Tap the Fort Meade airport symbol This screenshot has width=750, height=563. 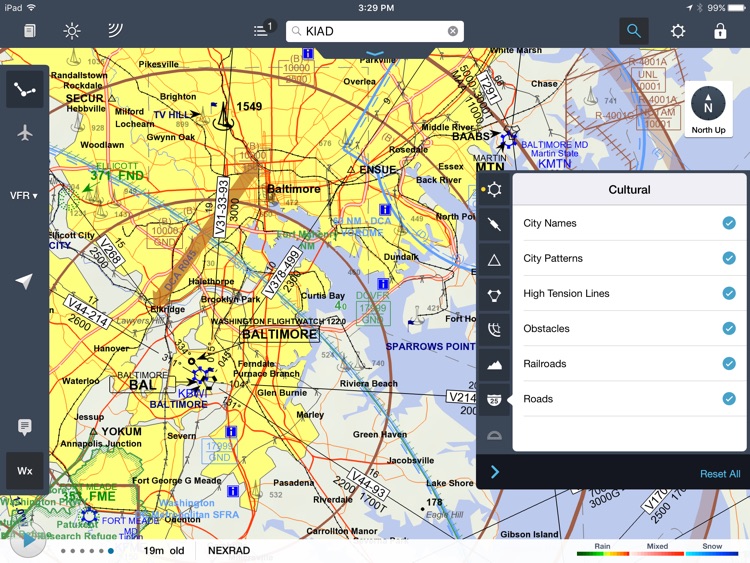pos(88,518)
